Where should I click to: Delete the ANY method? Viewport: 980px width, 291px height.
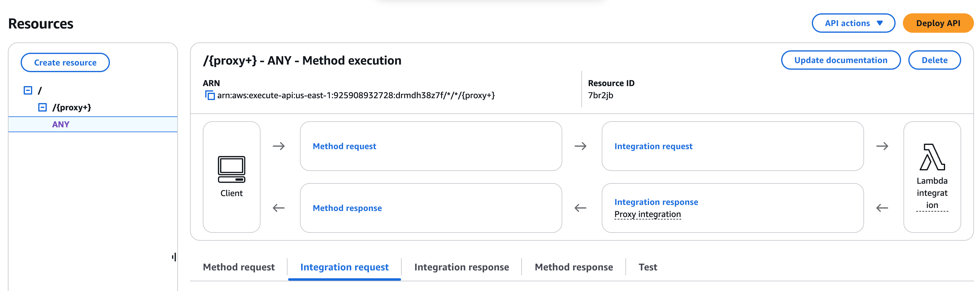point(934,60)
